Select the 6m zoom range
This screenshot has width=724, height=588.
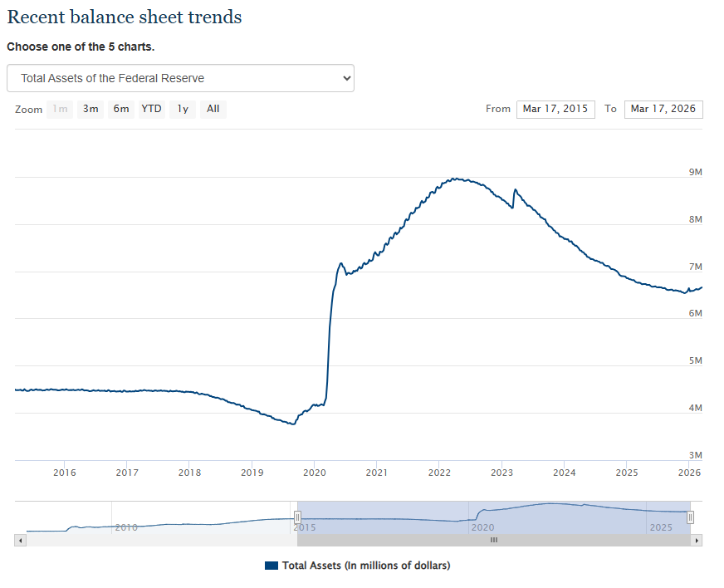[x=121, y=109]
